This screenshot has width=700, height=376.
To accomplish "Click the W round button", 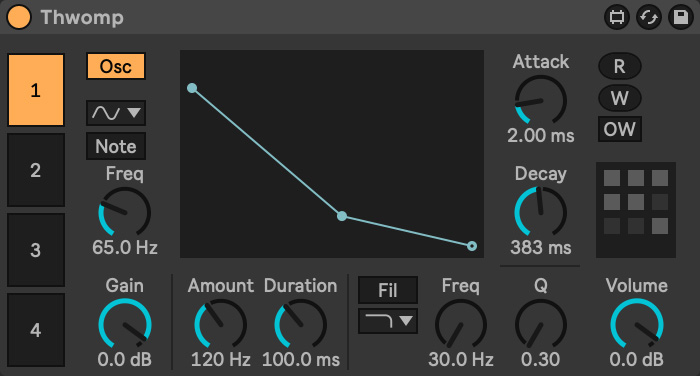I will tap(620, 98).
